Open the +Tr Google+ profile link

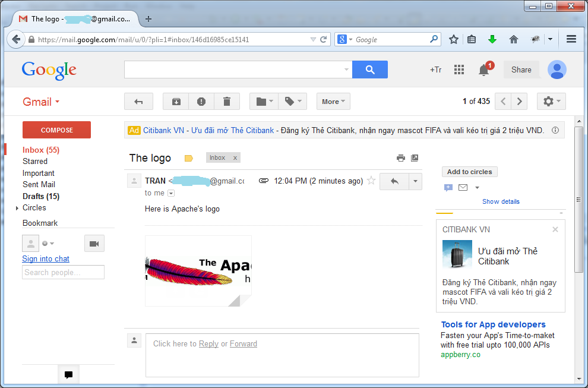point(436,70)
